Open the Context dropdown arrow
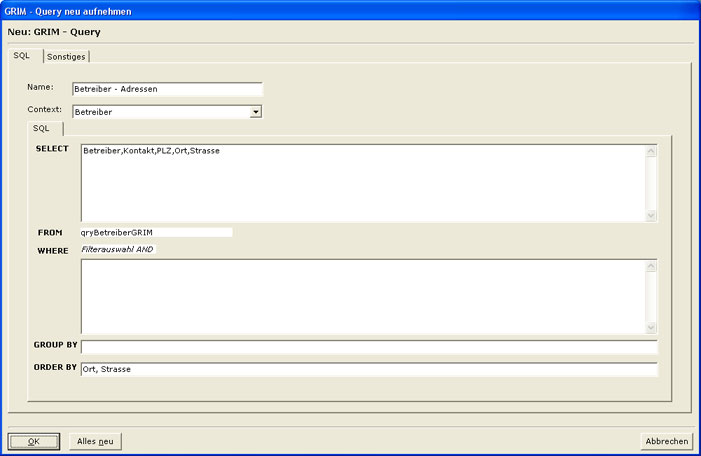 255,112
